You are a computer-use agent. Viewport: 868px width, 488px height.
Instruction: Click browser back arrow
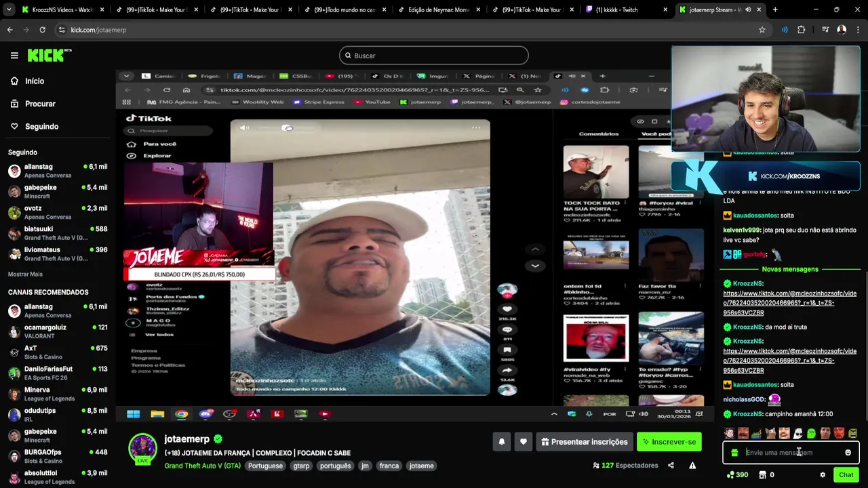[x=9, y=30]
